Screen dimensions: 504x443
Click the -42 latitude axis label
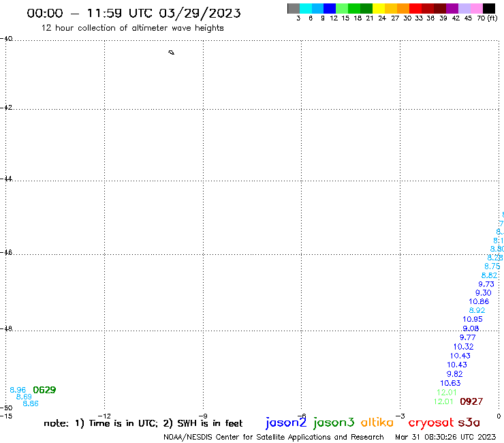(x=7, y=107)
